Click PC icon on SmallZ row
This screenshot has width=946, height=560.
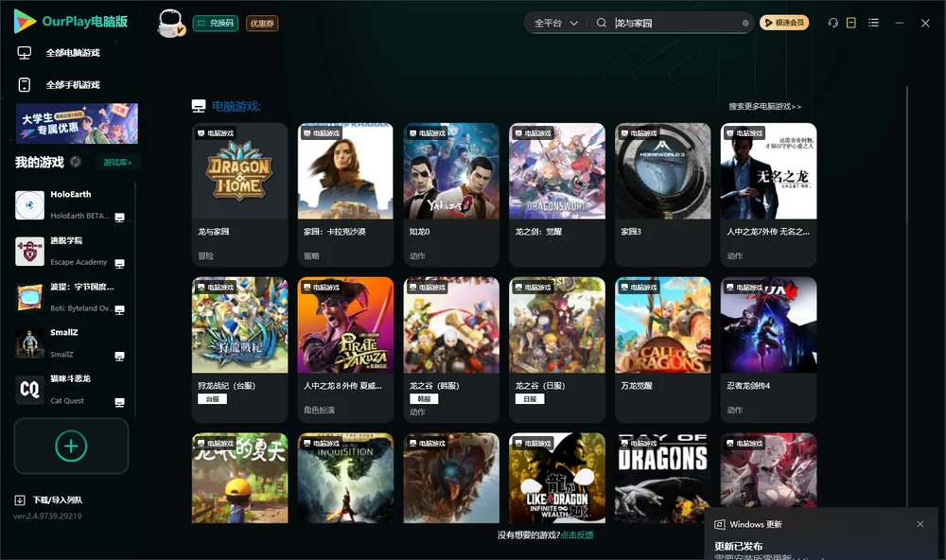click(119, 356)
